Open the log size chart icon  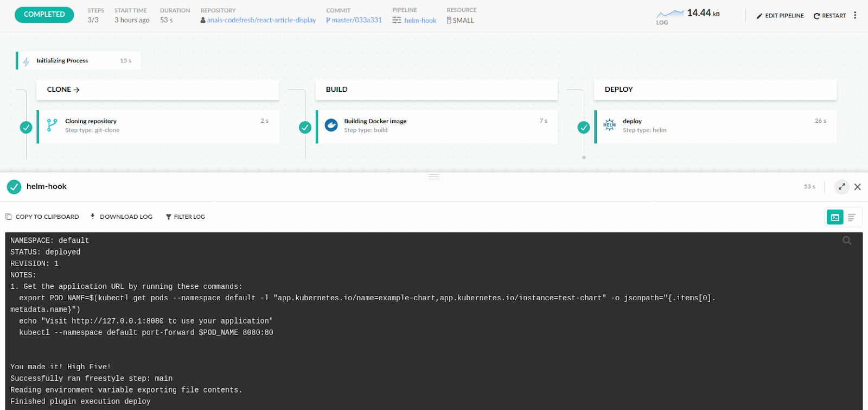(670, 14)
